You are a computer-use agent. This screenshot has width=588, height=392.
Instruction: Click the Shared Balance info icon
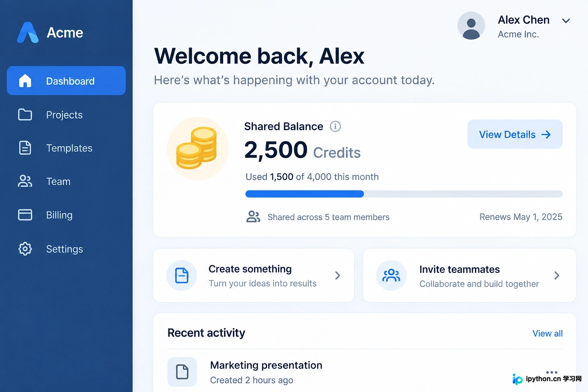(335, 126)
